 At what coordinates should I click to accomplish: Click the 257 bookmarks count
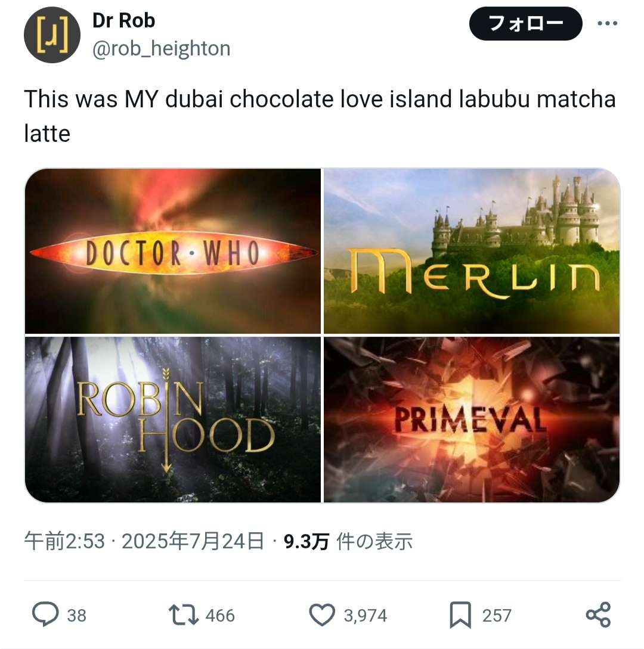click(497, 616)
